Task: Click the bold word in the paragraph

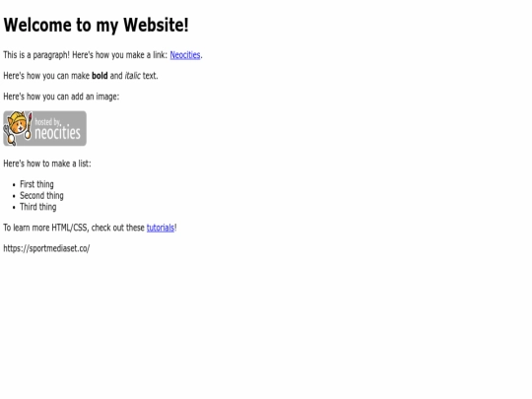Action: tap(100, 76)
